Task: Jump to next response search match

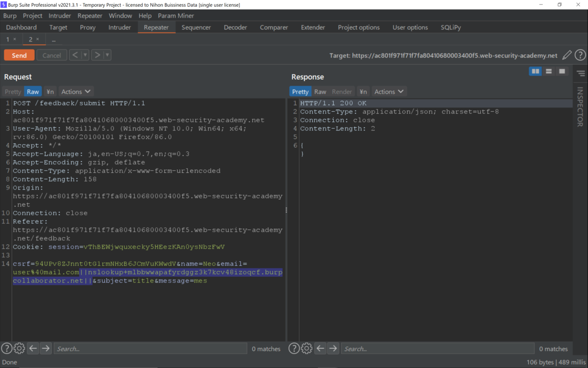Action: point(333,348)
